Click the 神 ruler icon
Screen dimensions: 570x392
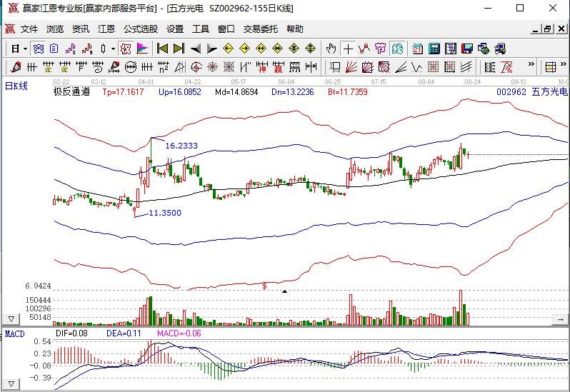click(x=261, y=67)
